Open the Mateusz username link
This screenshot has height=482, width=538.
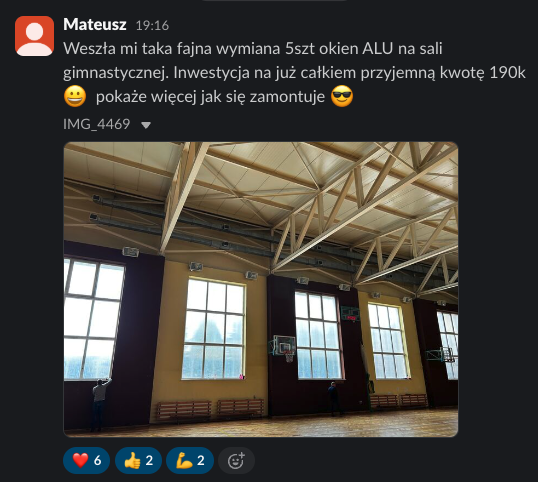[x=95, y=25]
